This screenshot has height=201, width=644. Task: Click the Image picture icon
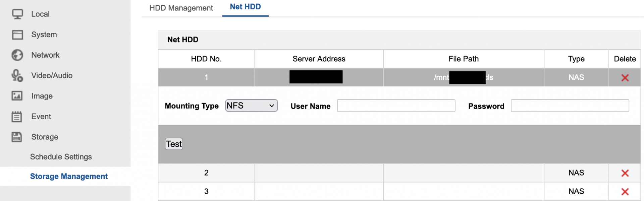[x=17, y=96]
